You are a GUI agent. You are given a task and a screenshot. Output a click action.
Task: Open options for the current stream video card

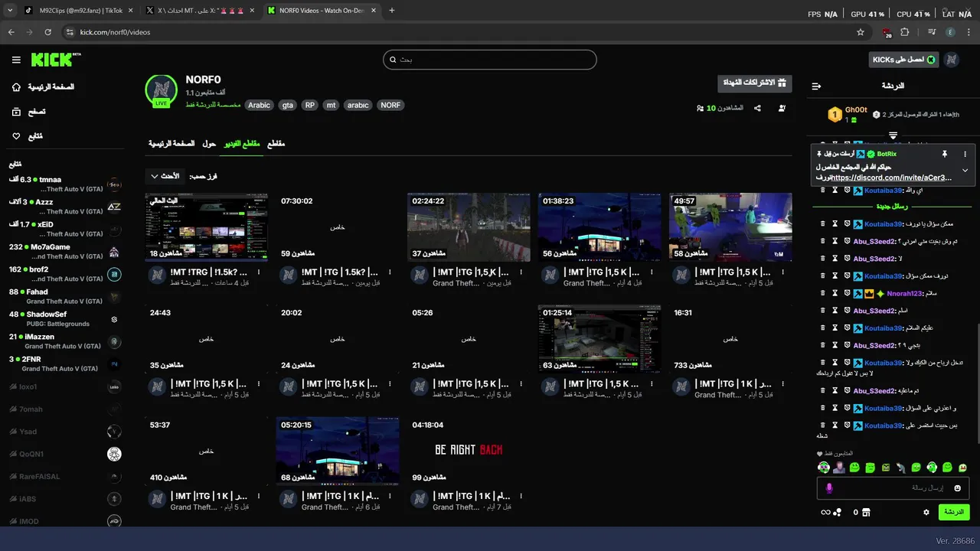pos(259,272)
